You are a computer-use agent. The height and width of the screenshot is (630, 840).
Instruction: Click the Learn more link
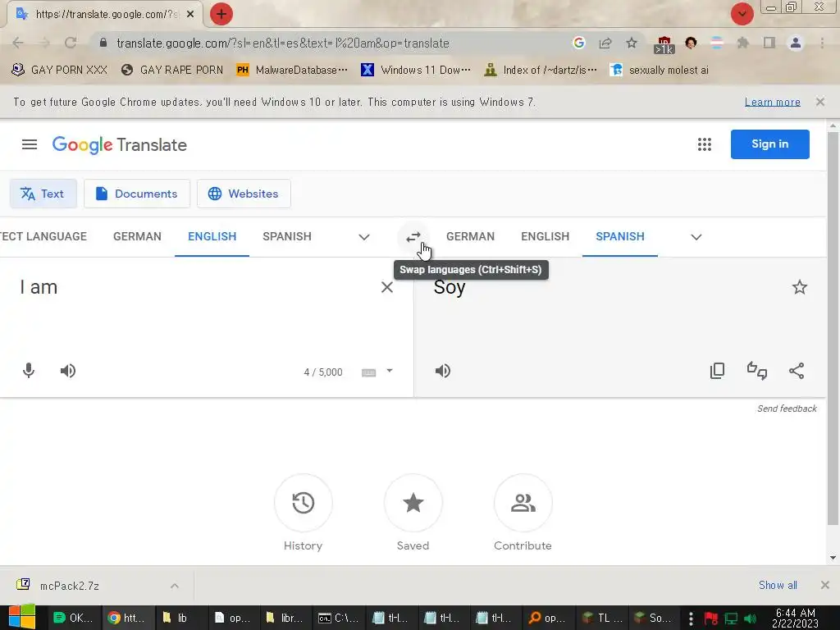point(772,102)
